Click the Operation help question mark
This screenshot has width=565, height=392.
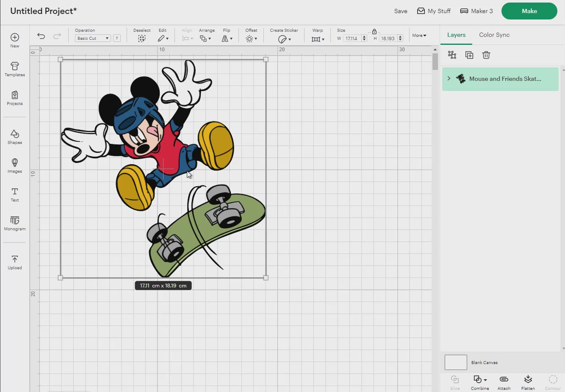tap(117, 38)
